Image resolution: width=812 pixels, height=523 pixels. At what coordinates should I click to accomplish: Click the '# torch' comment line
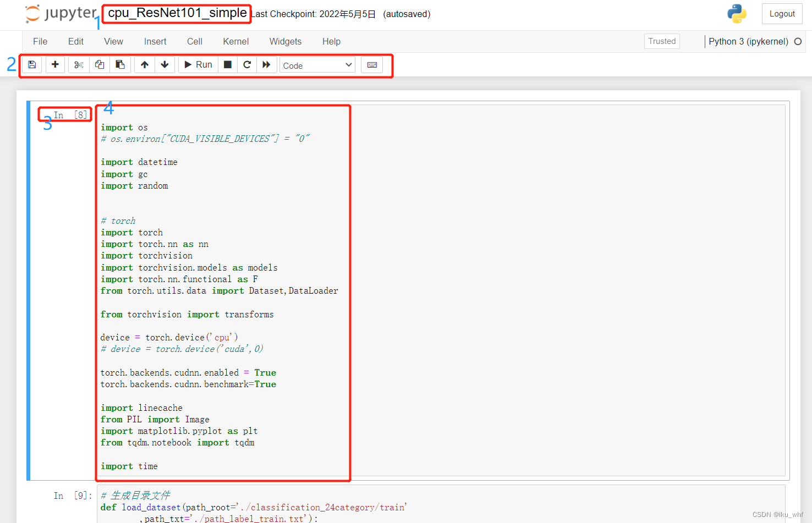118,221
